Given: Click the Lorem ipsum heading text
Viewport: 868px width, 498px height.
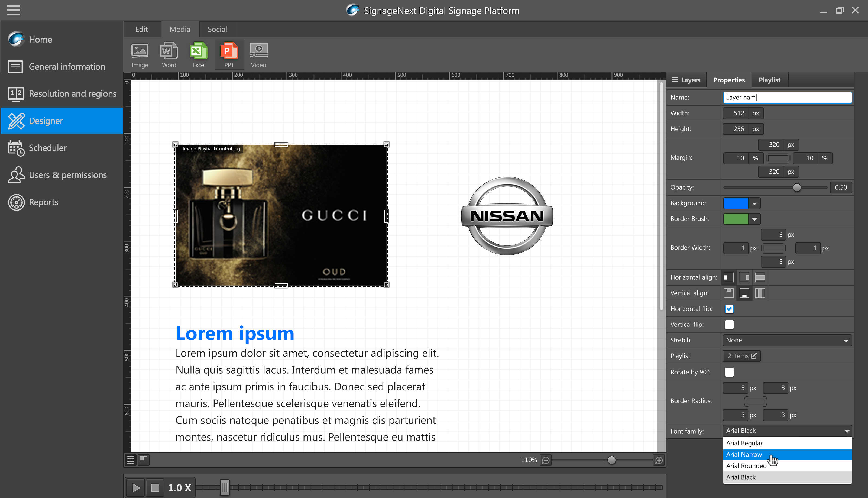Looking at the screenshot, I should [x=235, y=334].
